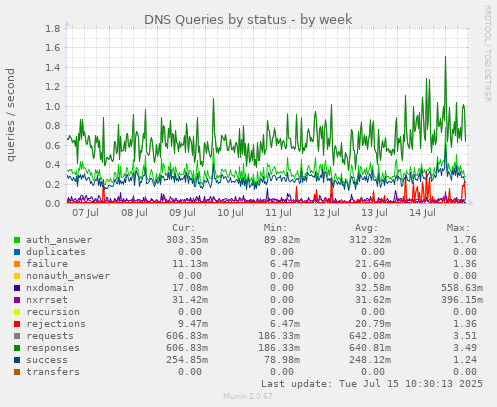The width and height of the screenshot is (497, 407).
Task: Click auth_answer max value 1.76
Action: tap(465, 240)
